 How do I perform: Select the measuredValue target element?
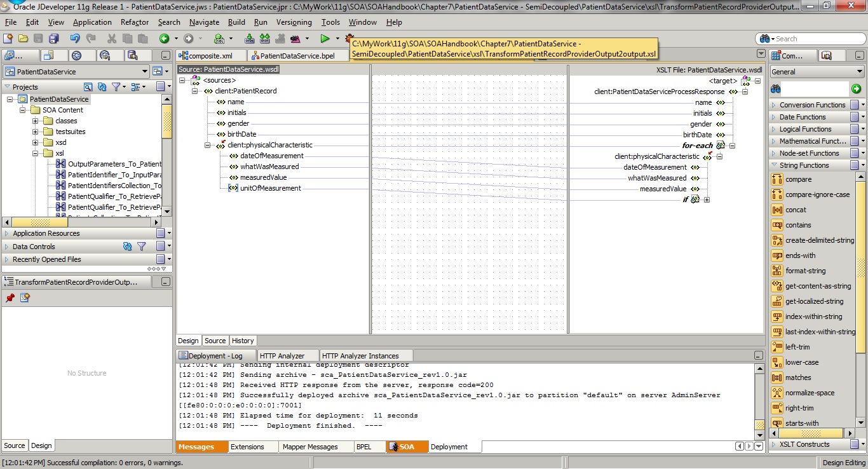(x=663, y=189)
